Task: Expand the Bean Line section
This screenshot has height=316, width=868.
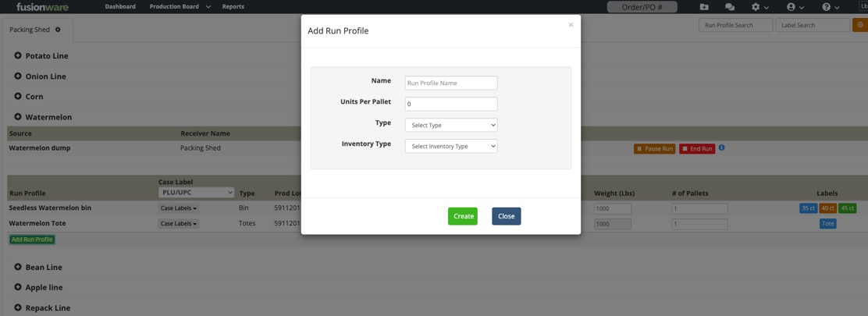Action: click(18, 267)
